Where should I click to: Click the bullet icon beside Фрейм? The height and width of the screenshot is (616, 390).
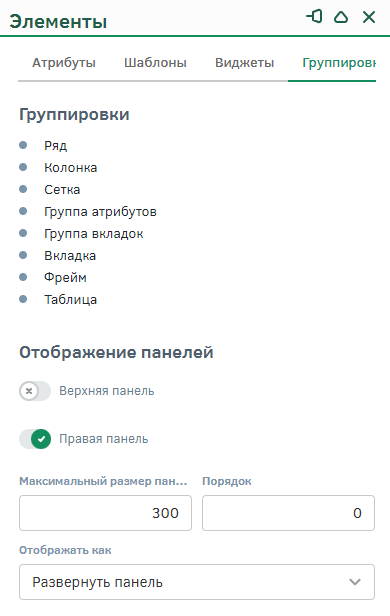point(23,277)
